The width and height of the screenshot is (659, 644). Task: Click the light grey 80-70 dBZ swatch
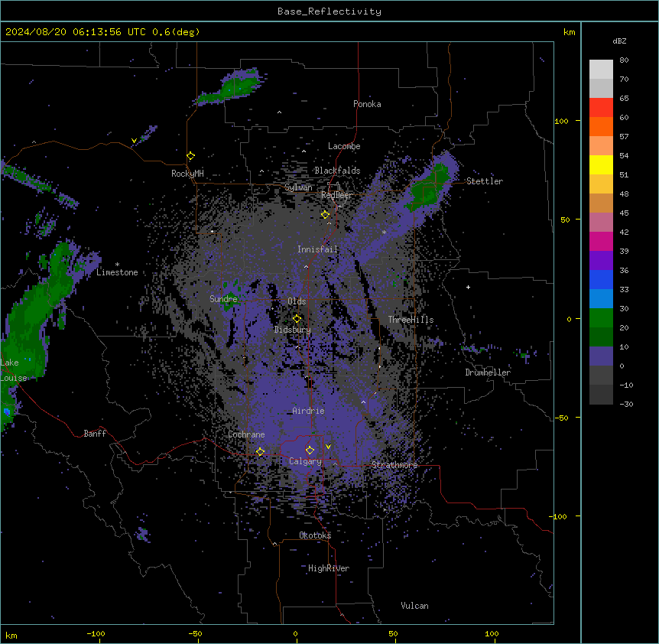pyautogui.click(x=601, y=70)
